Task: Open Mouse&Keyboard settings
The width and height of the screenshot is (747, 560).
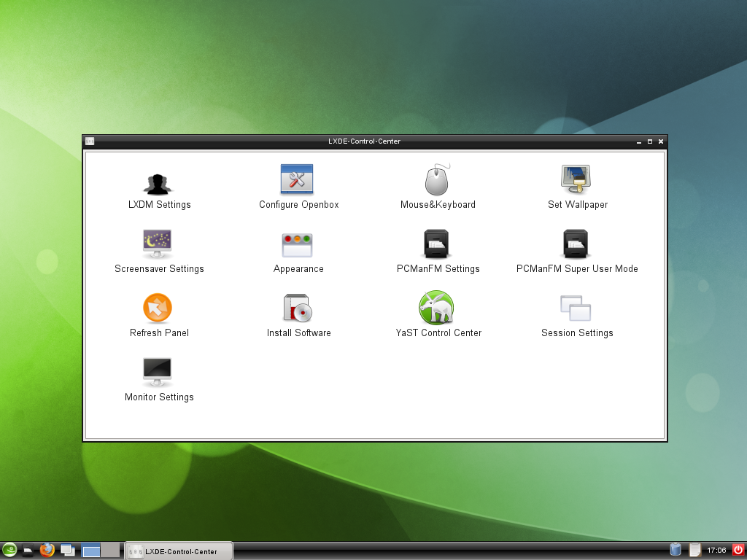Action: point(437,180)
